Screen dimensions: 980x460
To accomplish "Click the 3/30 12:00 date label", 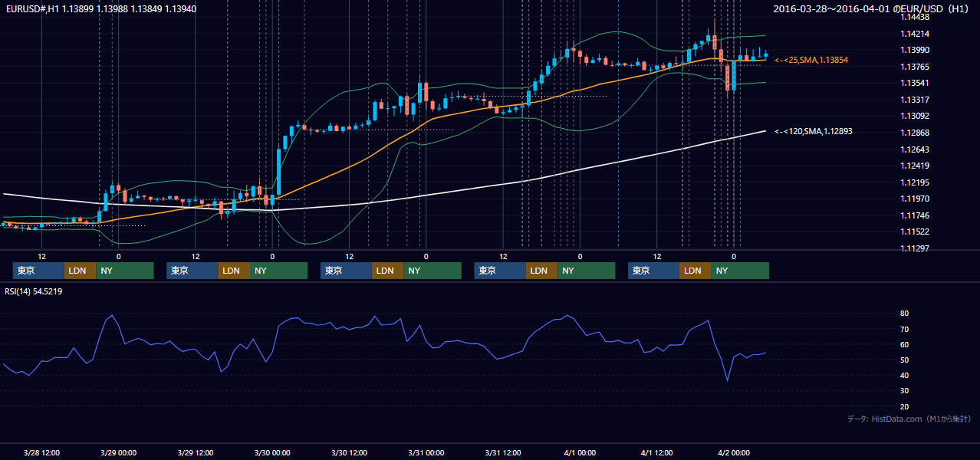I will (349, 452).
